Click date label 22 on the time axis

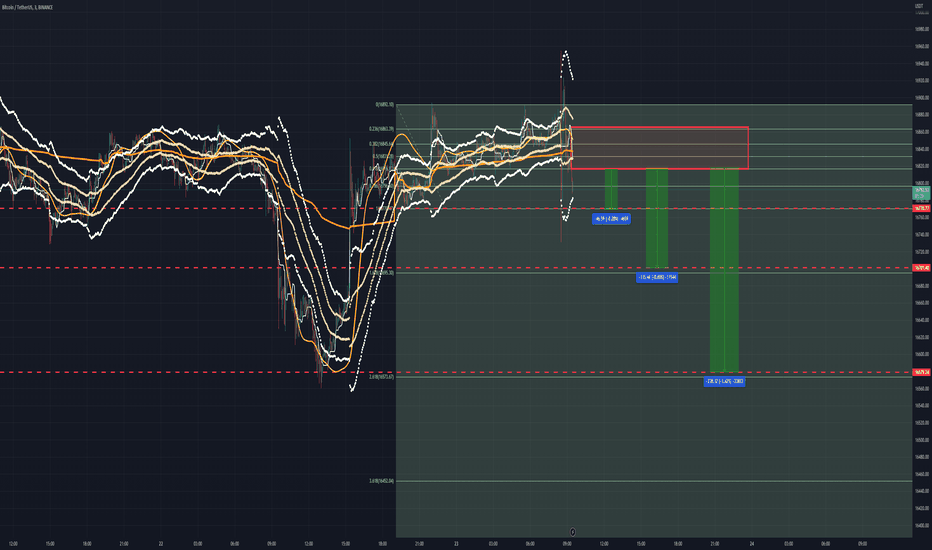[161, 543]
